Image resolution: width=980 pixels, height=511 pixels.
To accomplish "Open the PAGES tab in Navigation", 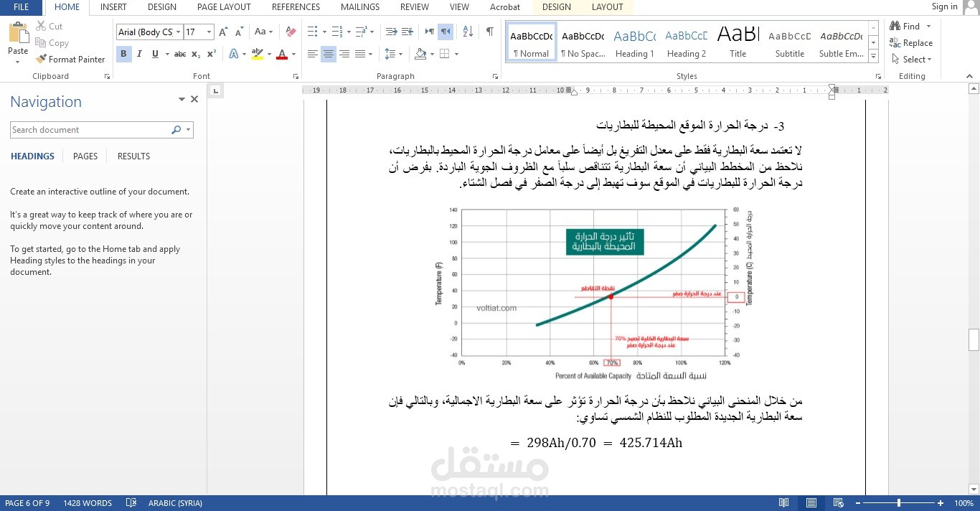I will (85, 156).
